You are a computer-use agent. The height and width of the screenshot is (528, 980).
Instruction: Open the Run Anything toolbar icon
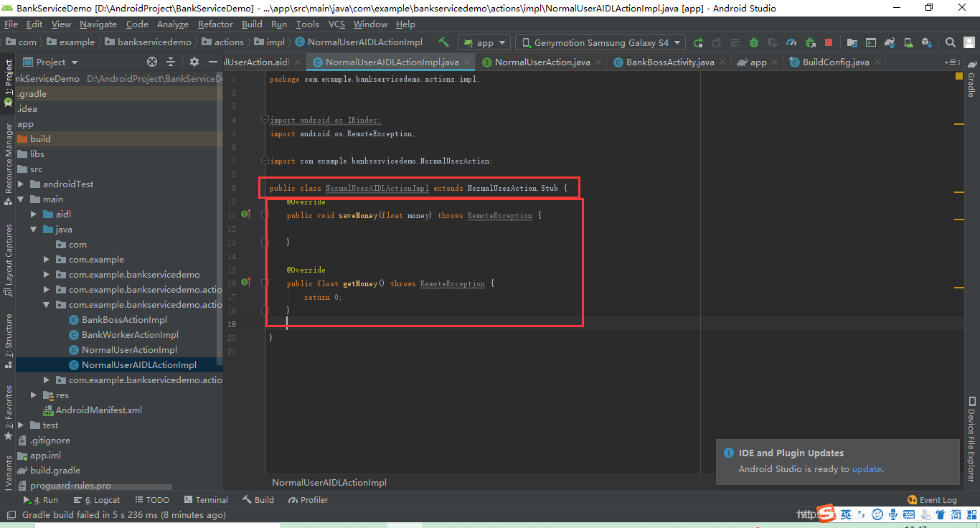point(871,42)
